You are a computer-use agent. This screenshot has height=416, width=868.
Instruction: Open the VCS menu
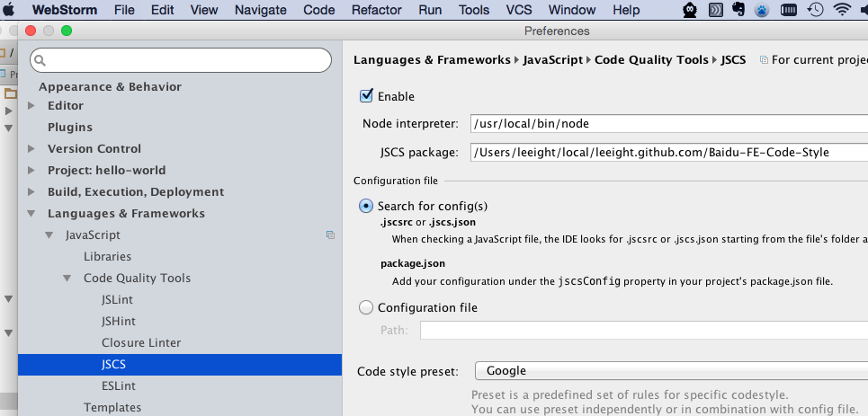519,10
